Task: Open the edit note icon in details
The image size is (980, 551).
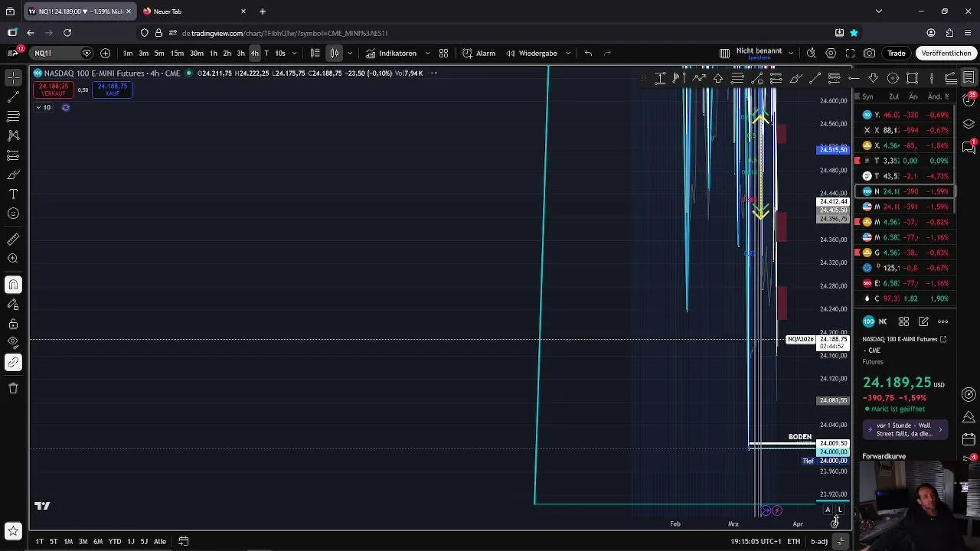Action: pyautogui.click(x=923, y=321)
